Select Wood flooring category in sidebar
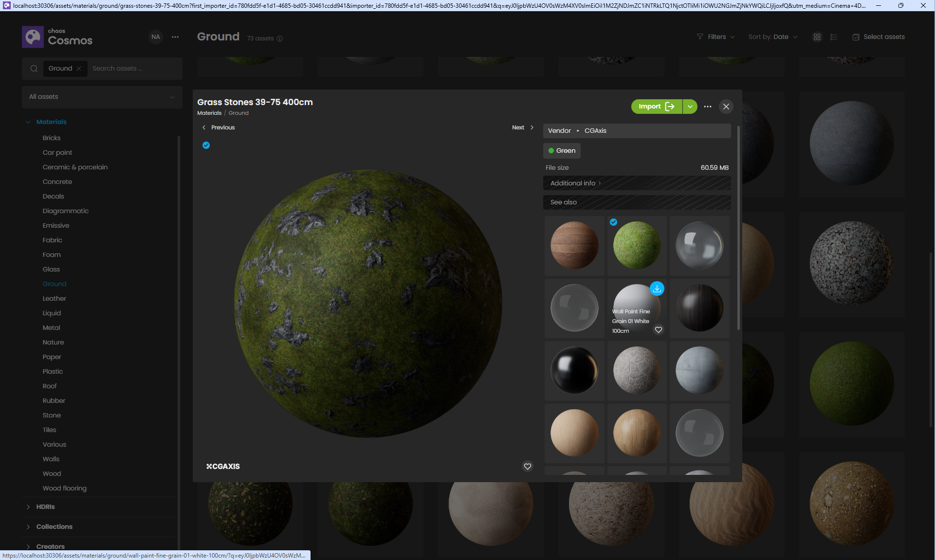Screen dimensions: 935x560 64,488
